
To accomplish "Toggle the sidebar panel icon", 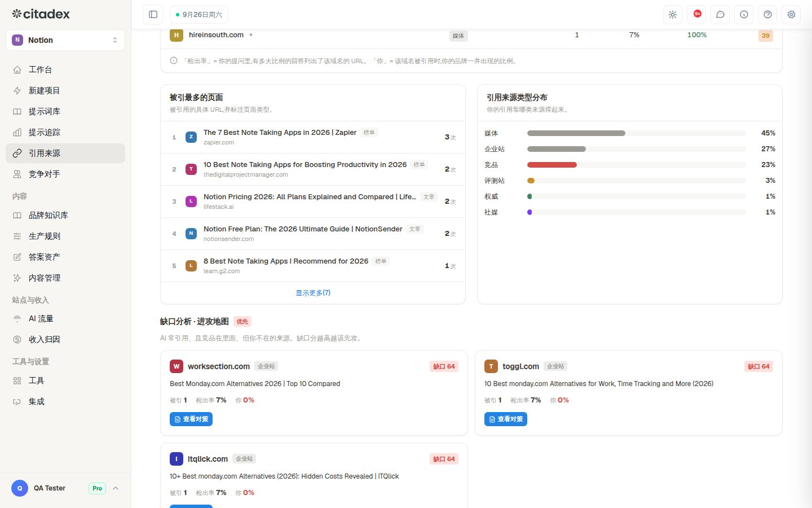I will [153, 15].
